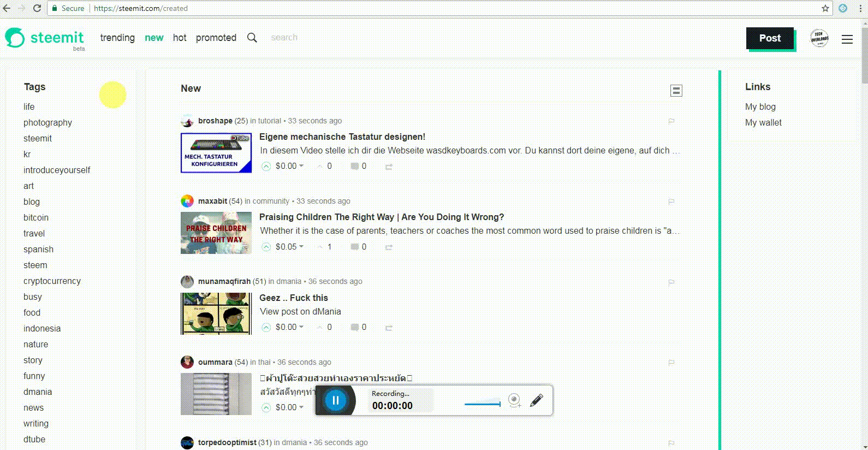Screen dimensions: 868x450
Task: Open My blog link
Action: (x=760, y=106)
